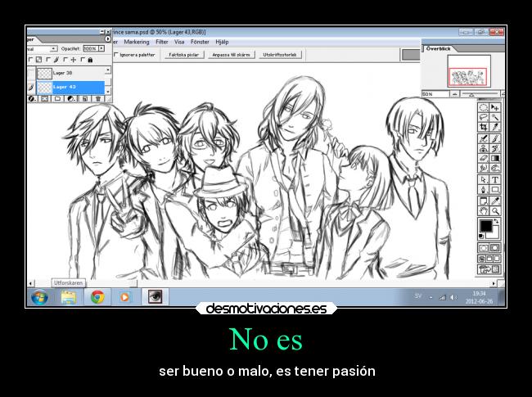Select the History Brush tool
Screen dimensions: 532x397
pos(495,149)
